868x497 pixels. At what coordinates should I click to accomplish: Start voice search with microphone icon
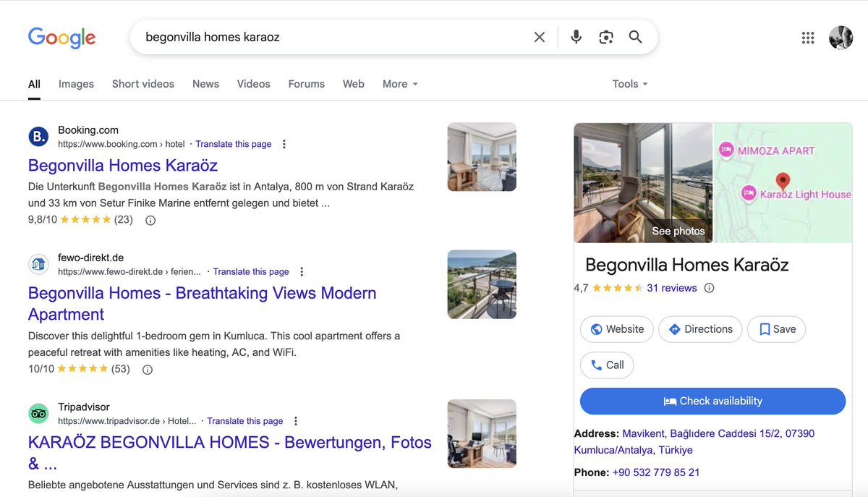[576, 37]
